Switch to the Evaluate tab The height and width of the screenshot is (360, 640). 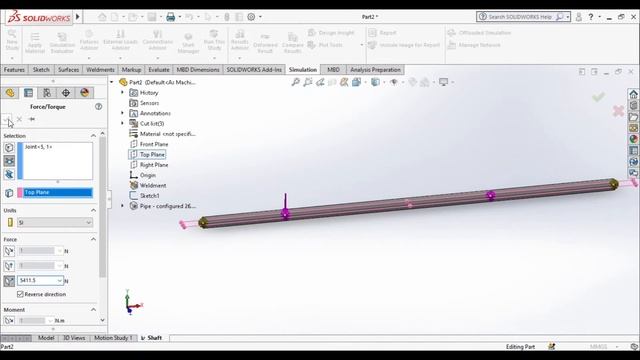point(159,70)
